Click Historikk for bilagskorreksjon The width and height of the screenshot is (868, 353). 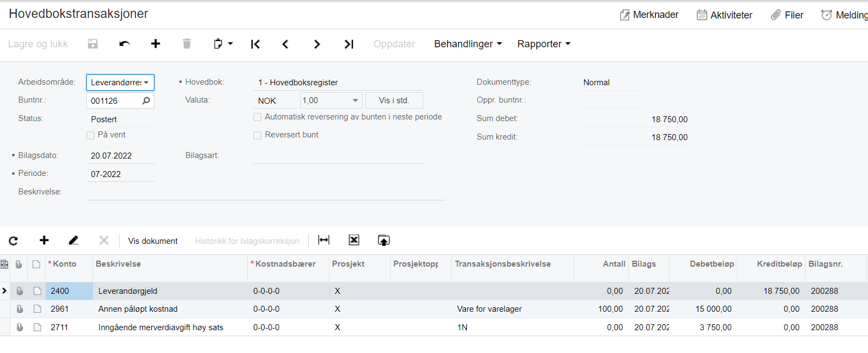(247, 241)
